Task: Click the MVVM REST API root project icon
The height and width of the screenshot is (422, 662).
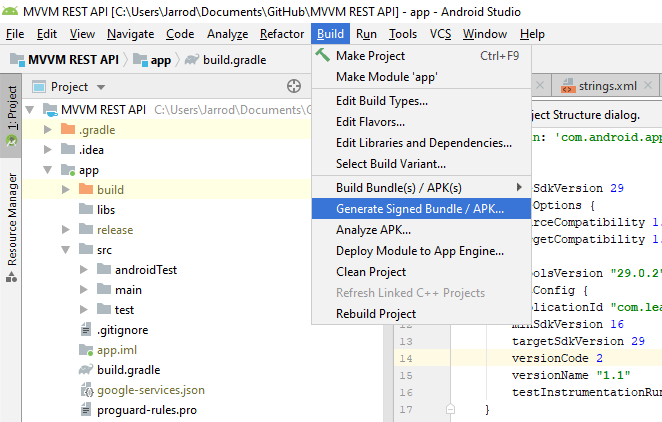Action: [50, 110]
